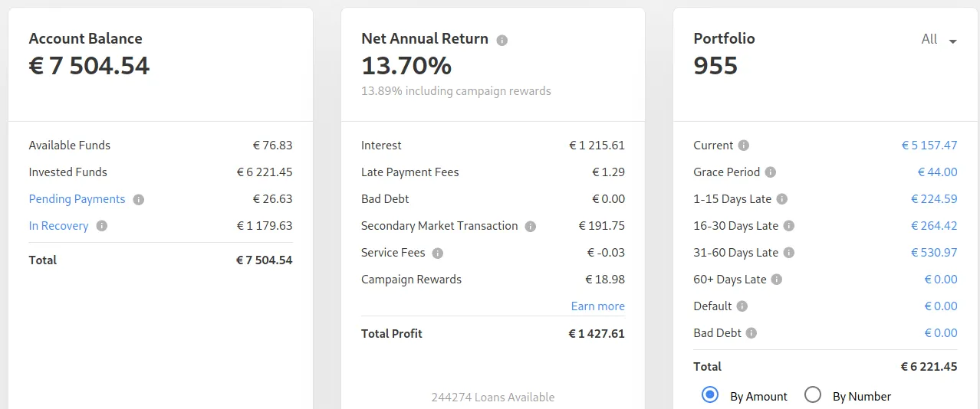Click info icon beside In Recovery
The image size is (980, 409).
point(102,226)
